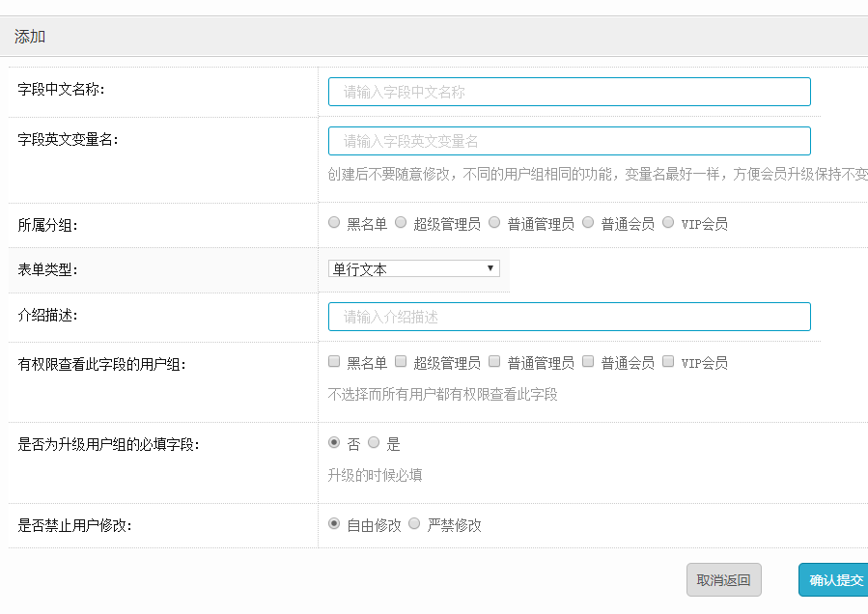Screen dimensions: 868x614
Task: Click the 字段英文变量名 input field
Action: (x=569, y=141)
